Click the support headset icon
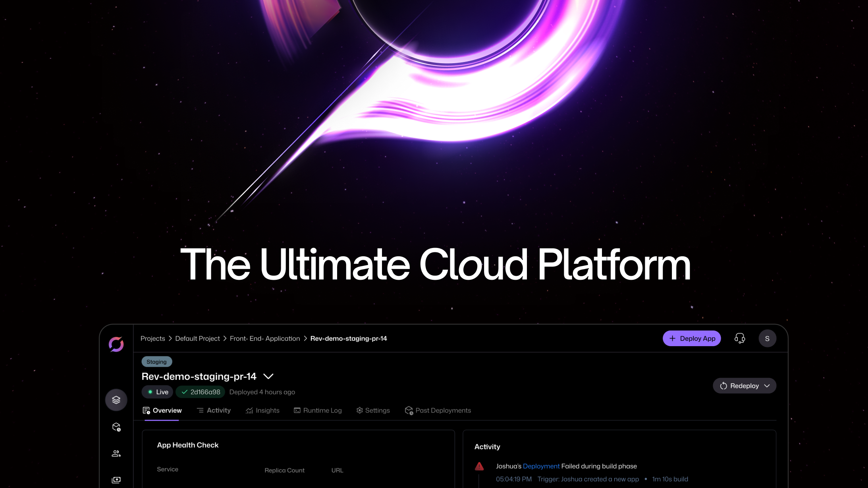 click(739, 339)
